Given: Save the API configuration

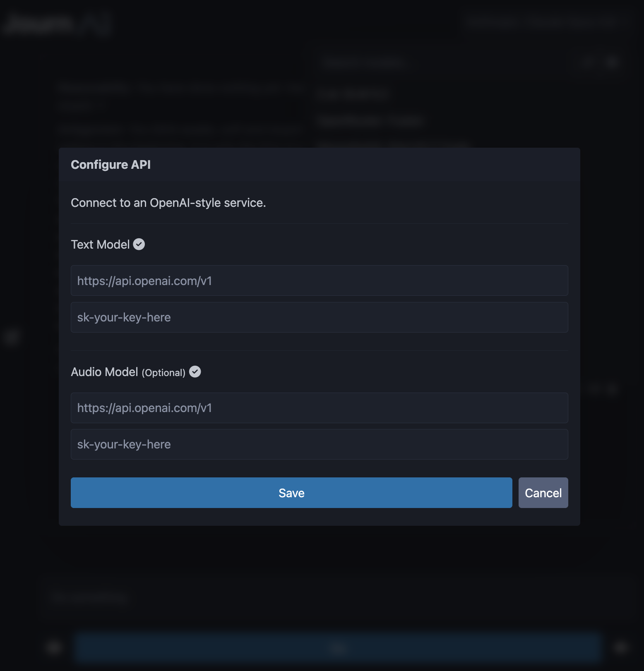Looking at the screenshot, I should [x=291, y=493].
